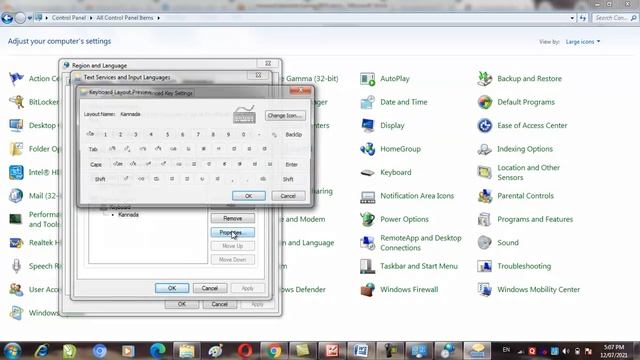
Task: Open the Backup and Restore icon
Action: click(x=484, y=79)
